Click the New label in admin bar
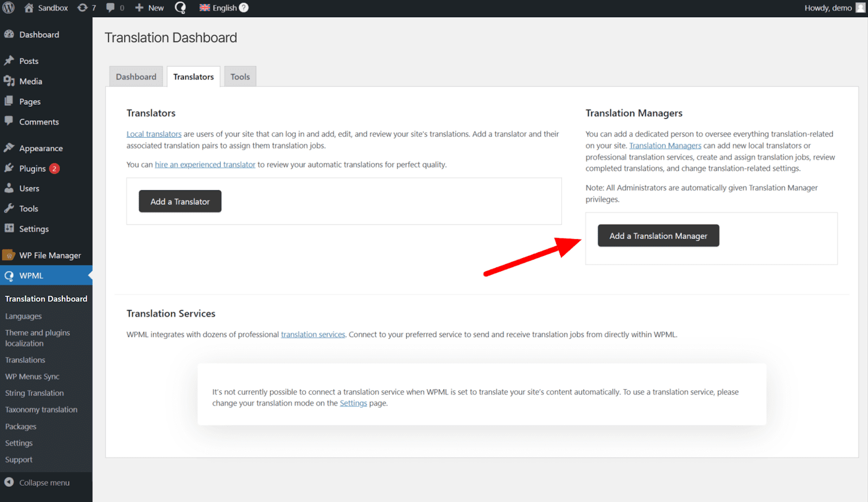 pos(156,8)
